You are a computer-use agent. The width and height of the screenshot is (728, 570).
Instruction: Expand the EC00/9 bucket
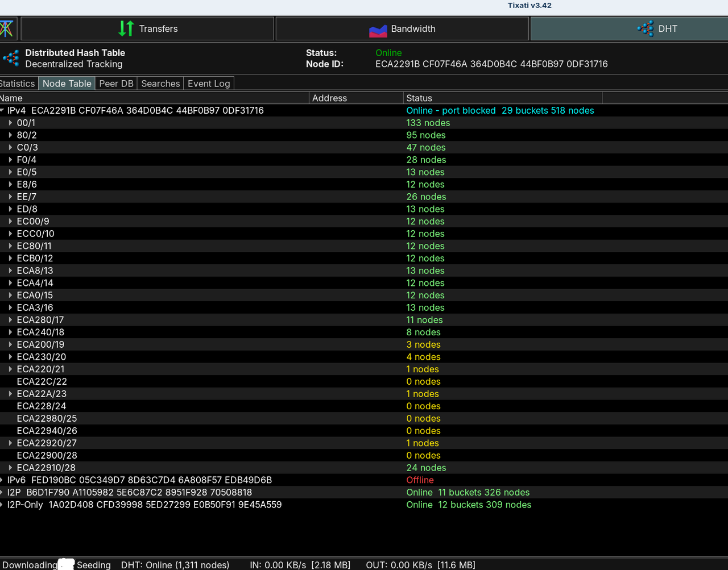pyautogui.click(x=10, y=221)
